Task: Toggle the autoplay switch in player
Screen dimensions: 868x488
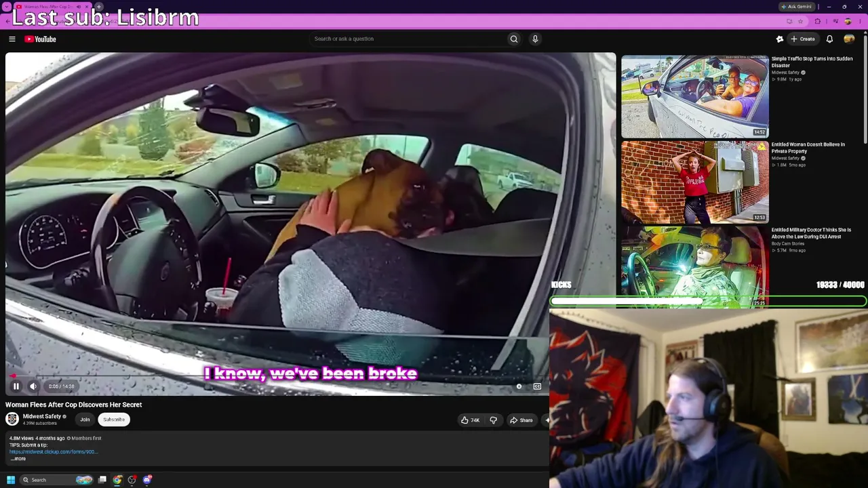Action: (519, 386)
